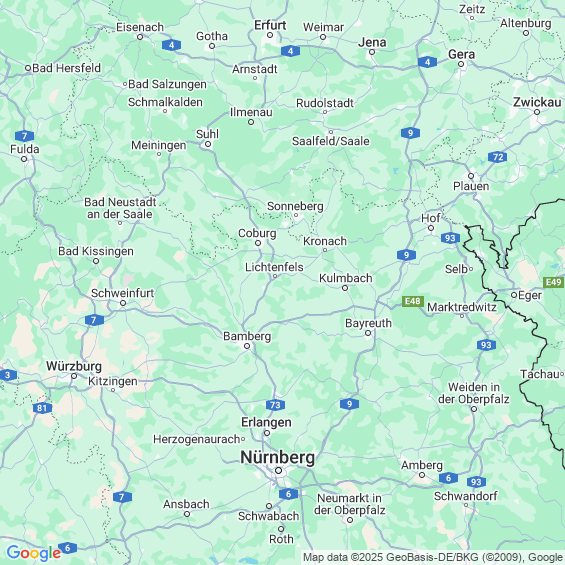Click the Google logo
This screenshot has width=565, height=565.
34,553
